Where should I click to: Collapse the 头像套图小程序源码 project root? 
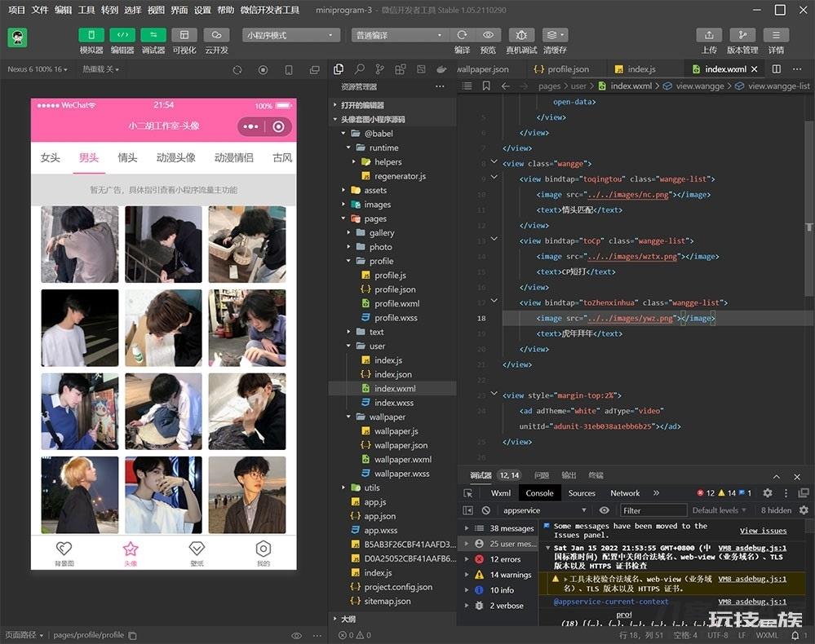393,120
